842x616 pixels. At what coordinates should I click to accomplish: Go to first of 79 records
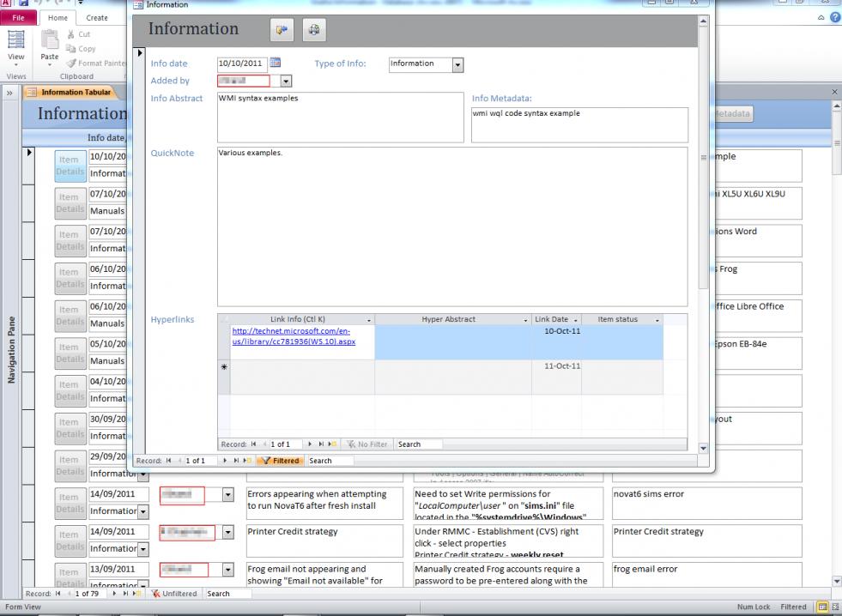pos(58,594)
